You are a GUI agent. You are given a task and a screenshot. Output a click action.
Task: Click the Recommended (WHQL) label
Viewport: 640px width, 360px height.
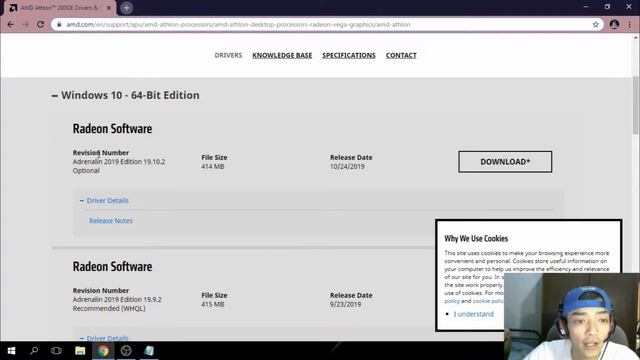(x=109, y=309)
